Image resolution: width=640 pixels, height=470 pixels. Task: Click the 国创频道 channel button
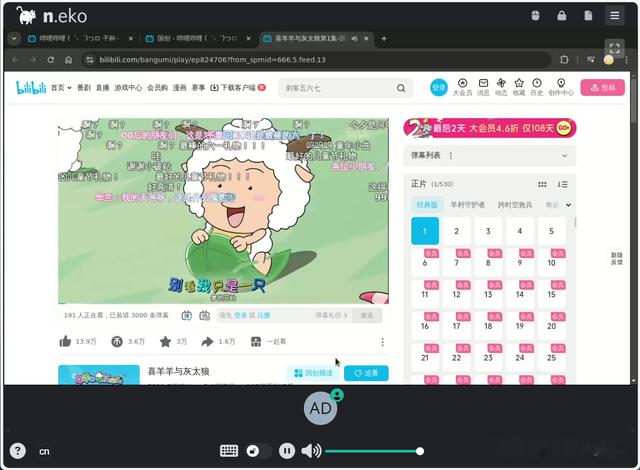313,373
